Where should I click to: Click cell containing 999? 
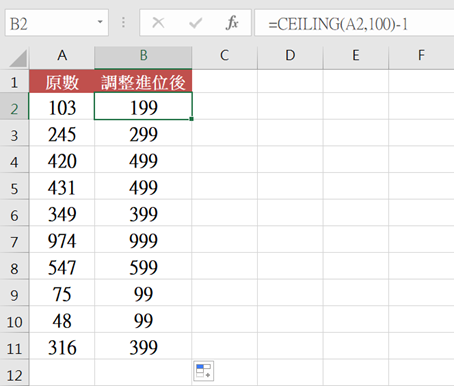[x=143, y=240]
